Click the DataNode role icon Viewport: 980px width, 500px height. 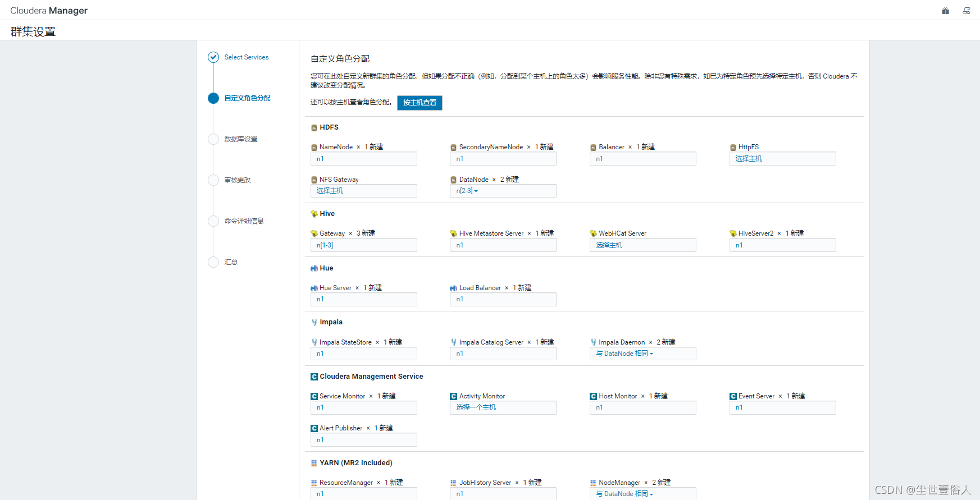[x=453, y=180]
